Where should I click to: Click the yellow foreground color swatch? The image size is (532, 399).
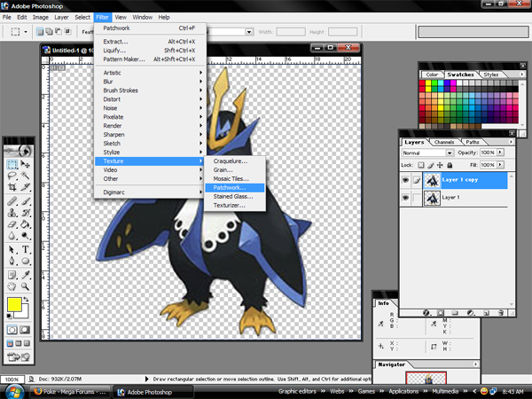pyautogui.click(x=14, y=304)
